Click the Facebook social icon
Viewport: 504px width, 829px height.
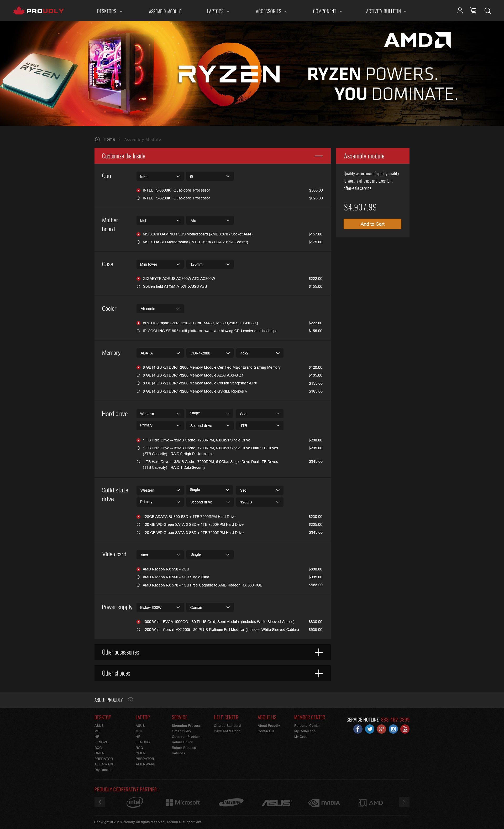click(358, 729)
